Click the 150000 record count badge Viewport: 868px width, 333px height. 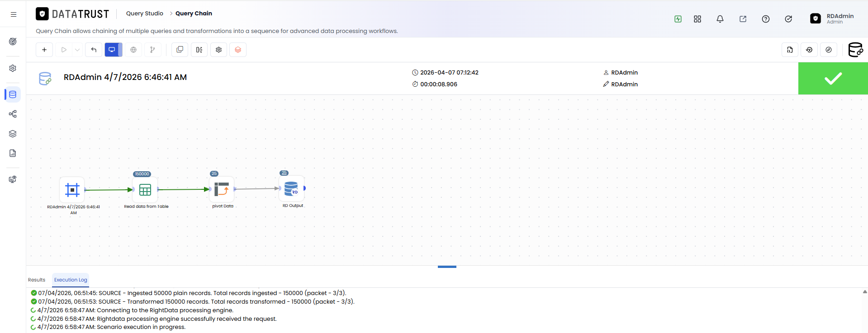(x=142, y=174)
